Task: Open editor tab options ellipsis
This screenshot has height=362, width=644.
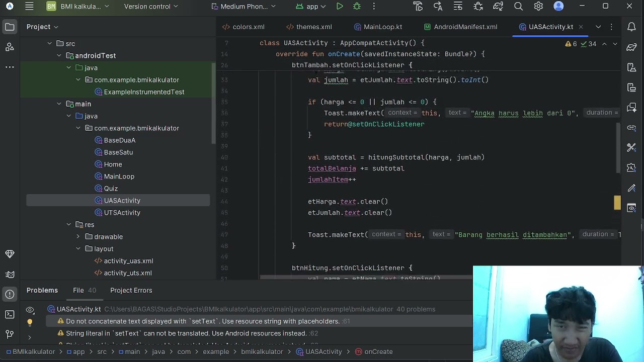Action: (x=611, y=27)
